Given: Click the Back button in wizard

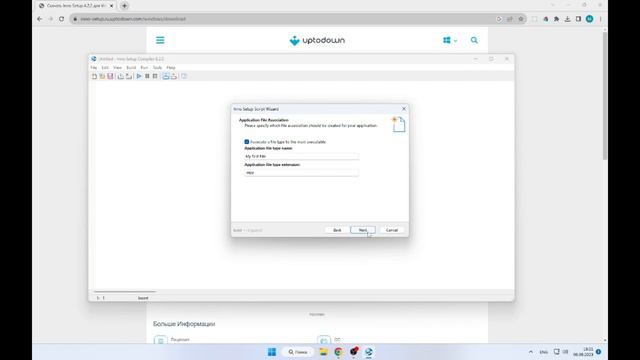Looking at the screenshot, I should (x=337, y=230).
